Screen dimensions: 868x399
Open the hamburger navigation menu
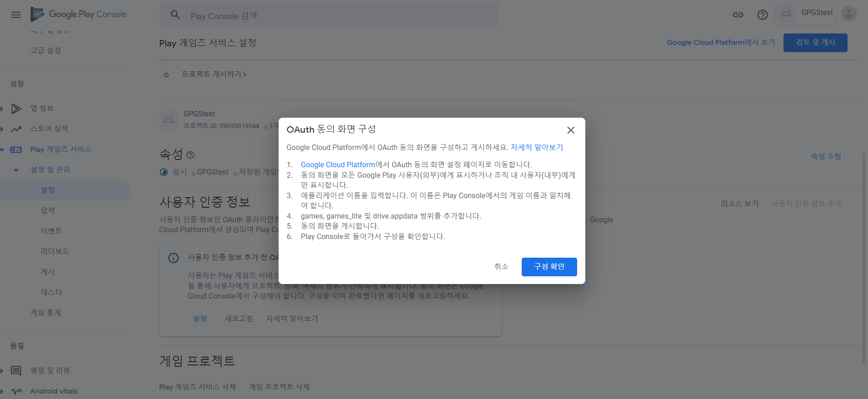coord(16,15)
